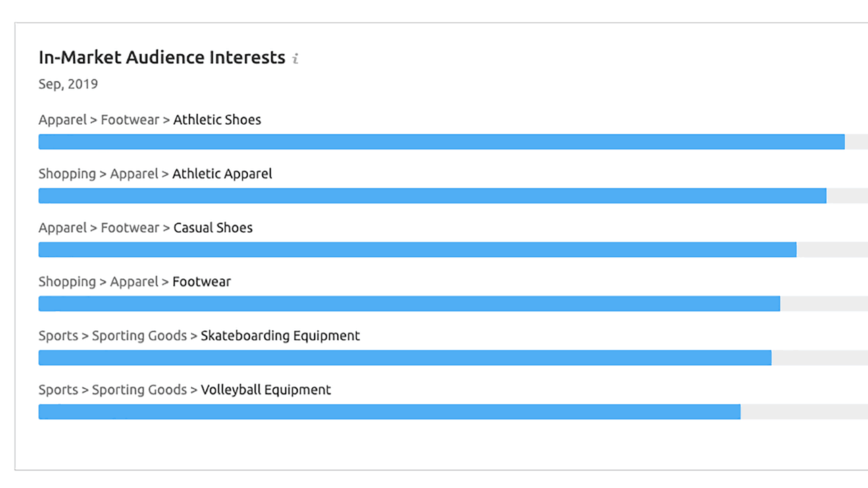Click the Footwear label in fourth row
Screen dimensions: 868x488
[x=202, y=282]
